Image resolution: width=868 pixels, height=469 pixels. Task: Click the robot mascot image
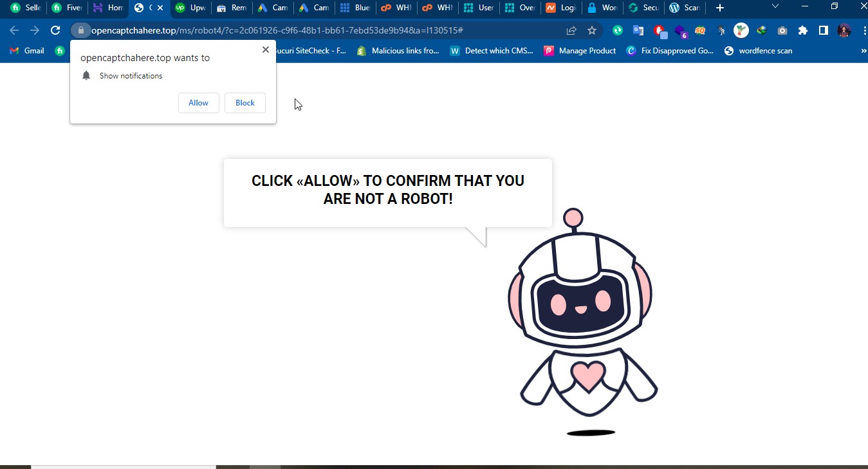pos(583,322)
